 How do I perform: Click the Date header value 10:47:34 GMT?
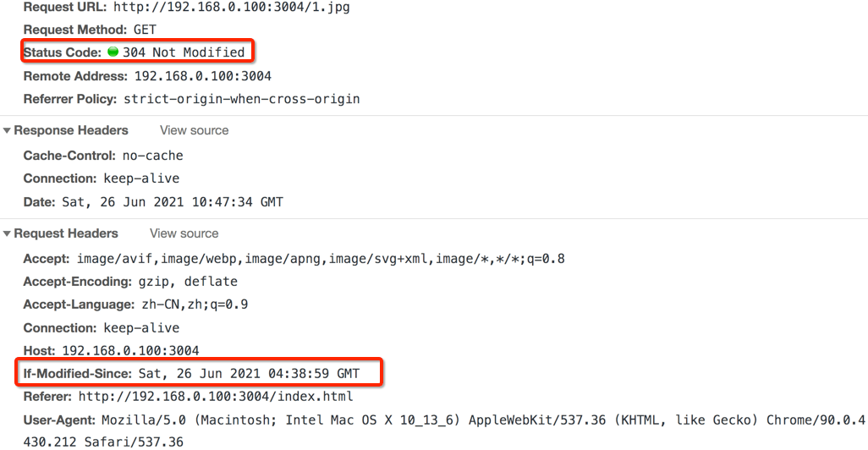coord(172,203)
